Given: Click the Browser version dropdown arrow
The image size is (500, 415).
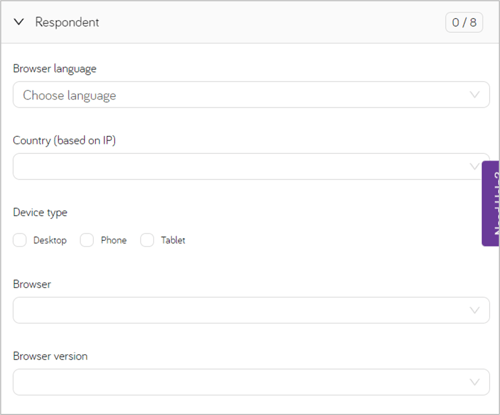Looking at the screenshot, I should click(x=475, y=382).
